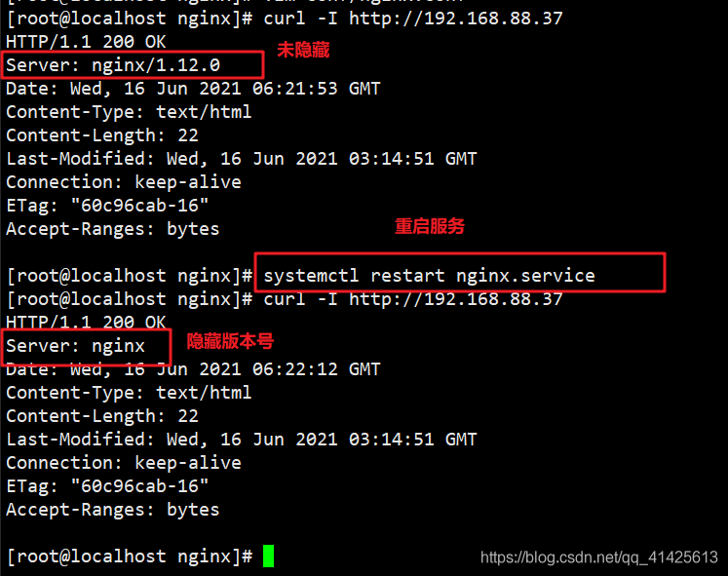Click the last response's "Accept-Ranges: bytes" line
Image resolution: width=728 pixels, height=576 pixels.
pos(113,510)
